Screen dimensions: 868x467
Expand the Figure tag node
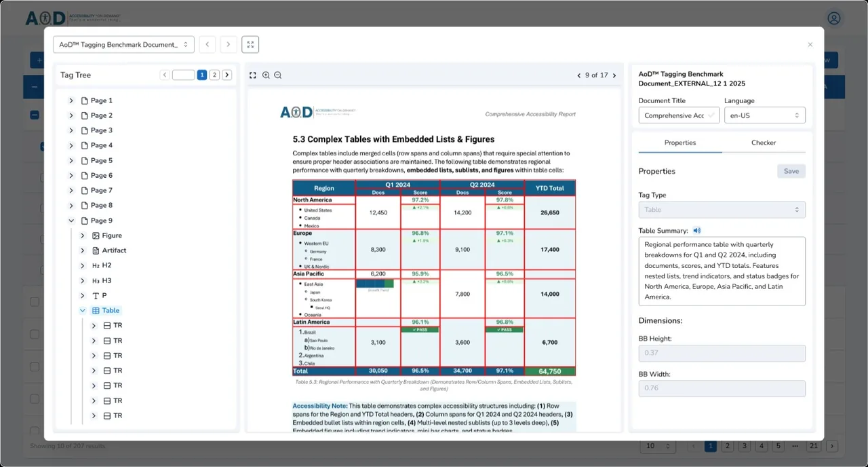point(83,236)
